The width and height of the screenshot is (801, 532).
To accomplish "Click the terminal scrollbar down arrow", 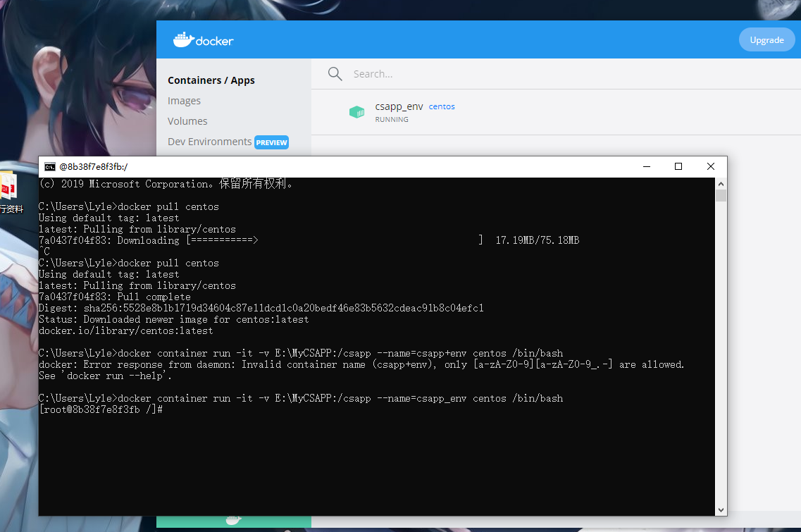I will [721, 509].
